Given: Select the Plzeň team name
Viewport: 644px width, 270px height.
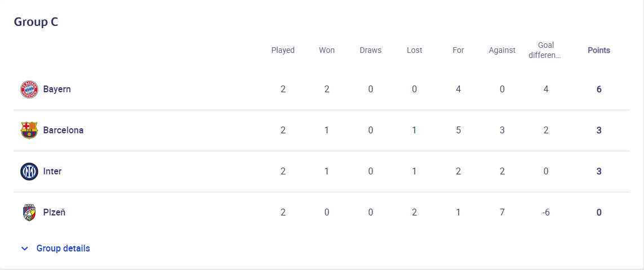Looking at the screenshot, I should [55, 212].
